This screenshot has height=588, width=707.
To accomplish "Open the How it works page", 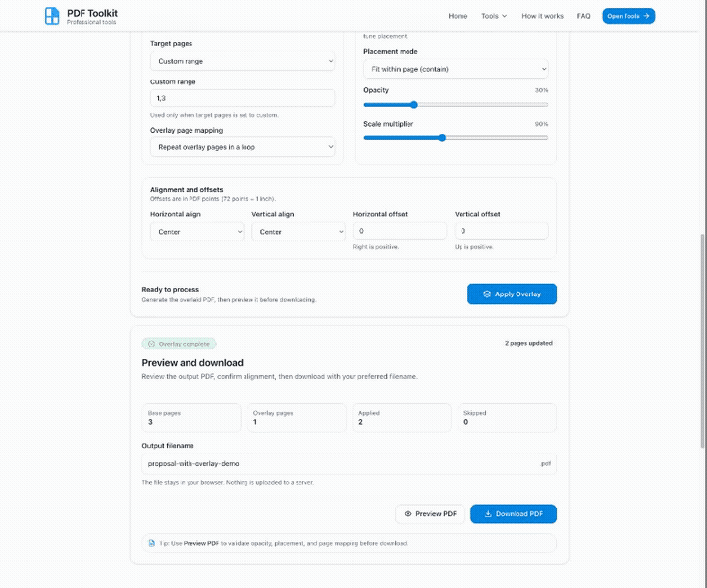I will [x=542, y=16].
